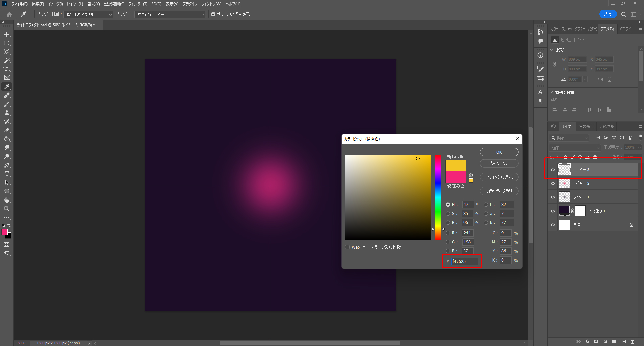Screen dimensions: 644x346
Task: Collapse the 変形 section
Action: coord(552,50)
